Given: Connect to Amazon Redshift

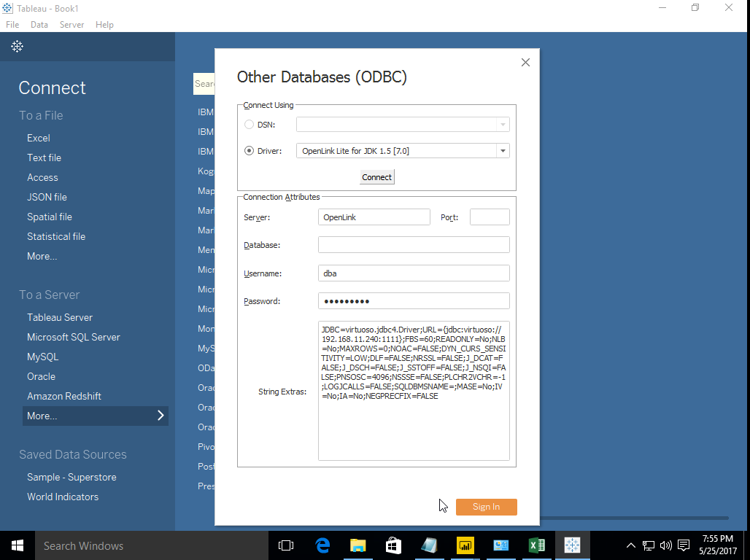Looking at the screenshot, I should click(x=64, y=396).
